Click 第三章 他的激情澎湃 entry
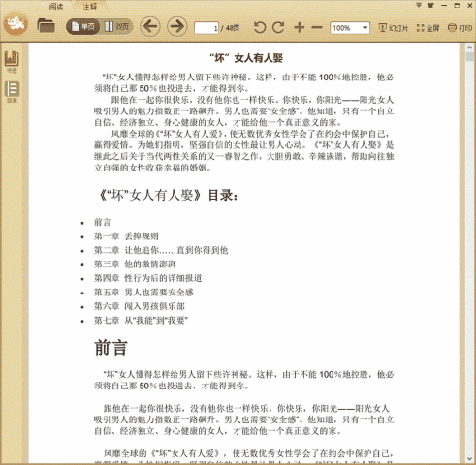 coord(135,264)
